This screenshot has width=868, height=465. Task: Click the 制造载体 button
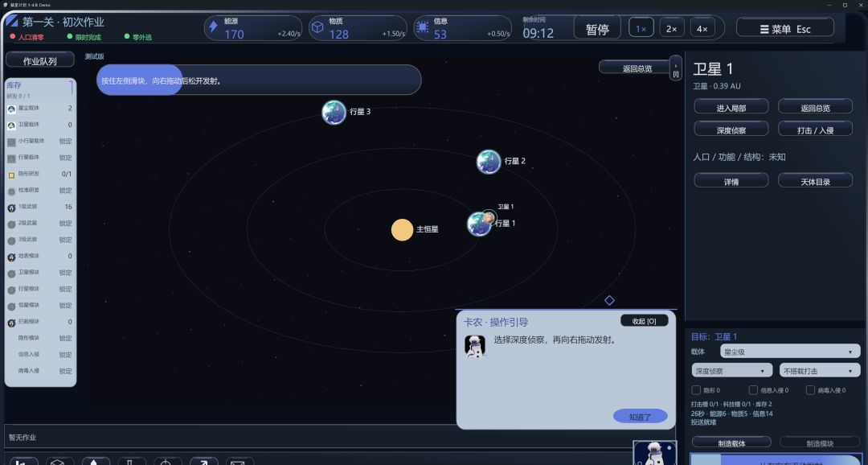[x=731, y=442]
